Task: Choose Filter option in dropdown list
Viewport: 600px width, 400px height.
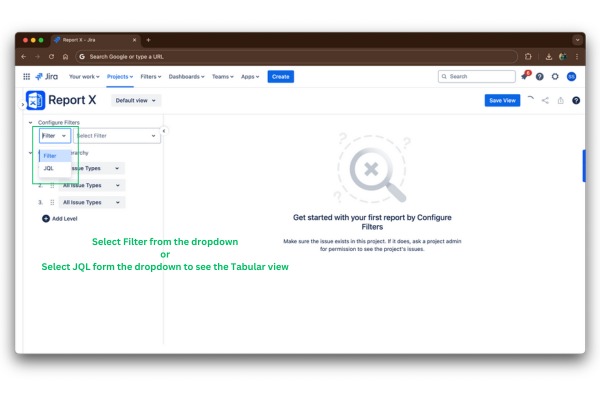Action: click(x=55, y=156)
